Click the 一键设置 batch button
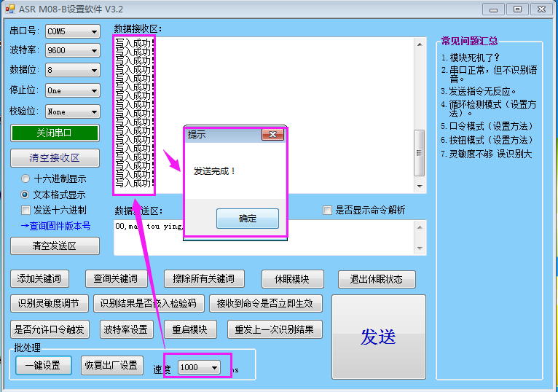This screenshot has width=558, height=392. 44,365
